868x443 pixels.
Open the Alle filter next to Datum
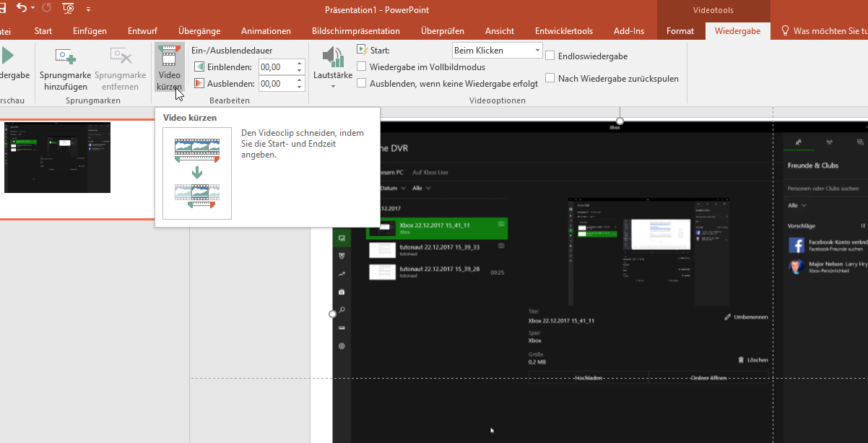coord(422,188)
